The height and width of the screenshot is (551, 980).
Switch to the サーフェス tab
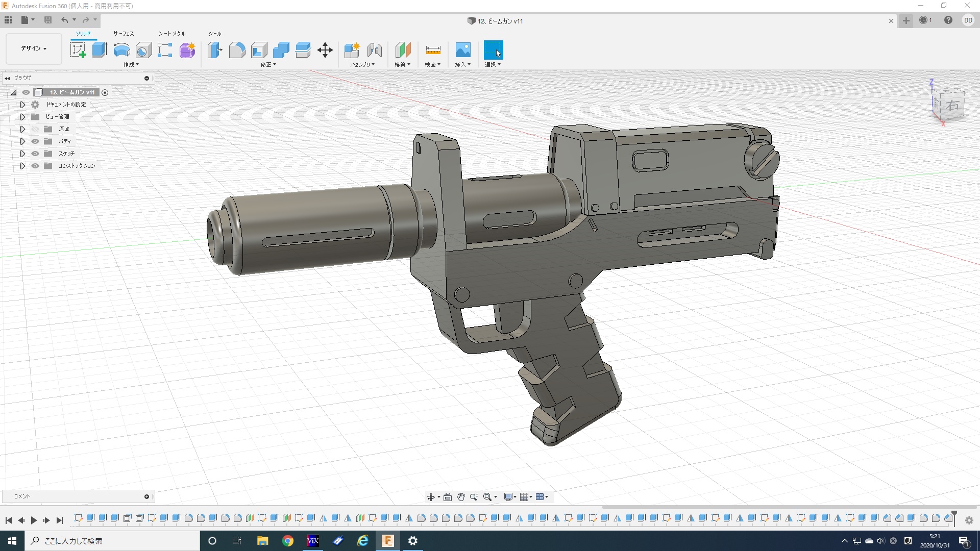pos(123,34)
